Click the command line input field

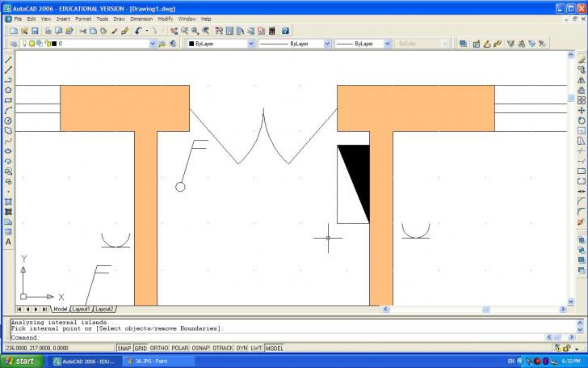point(278,337)
